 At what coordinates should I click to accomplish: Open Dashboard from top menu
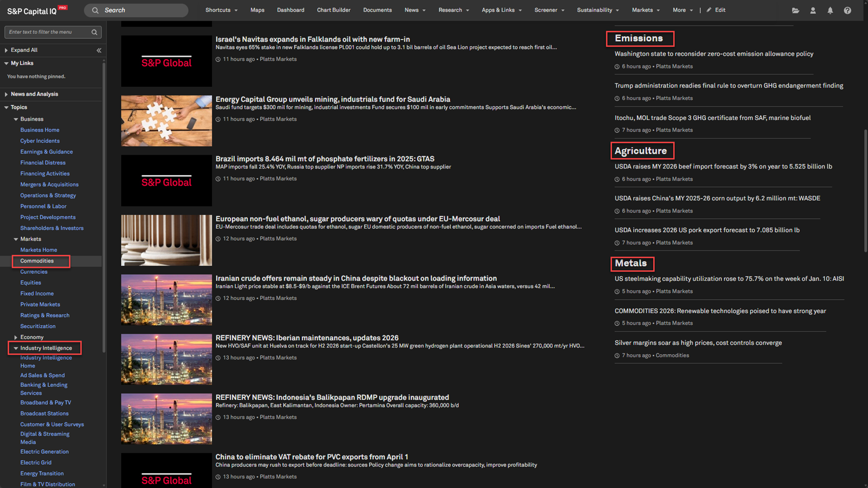click(x=290, y=10)
